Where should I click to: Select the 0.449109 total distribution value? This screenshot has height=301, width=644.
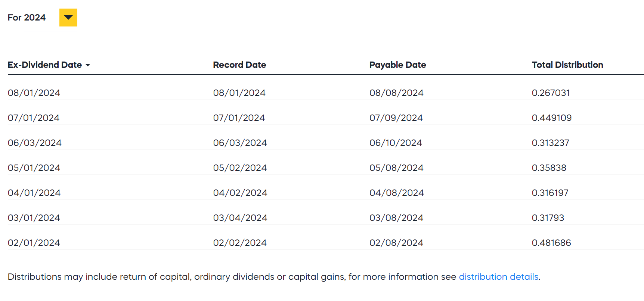click(x=551, y=118)
